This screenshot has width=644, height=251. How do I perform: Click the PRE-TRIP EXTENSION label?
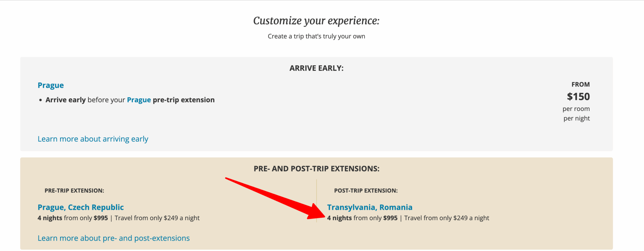tap(74, 191)
